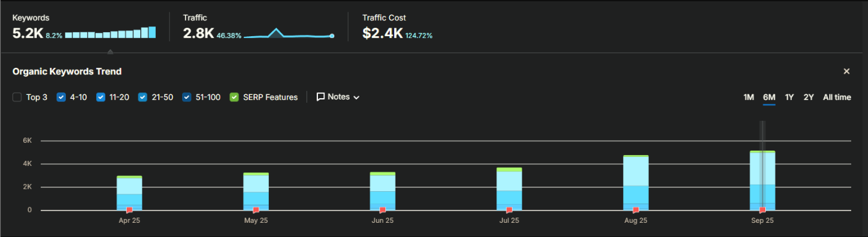This screenshot has width=868, height=237.
Task: Open the Aug 25 note marker
Action: (636, 210)
